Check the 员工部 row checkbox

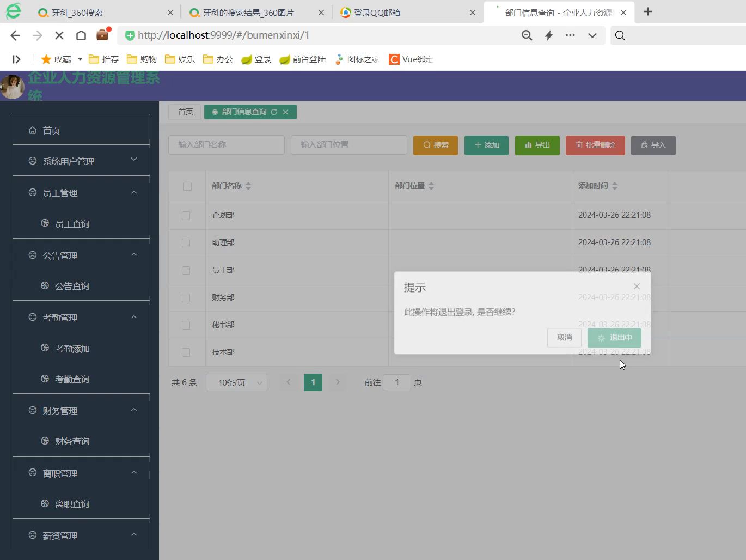(x=186, y=270)
